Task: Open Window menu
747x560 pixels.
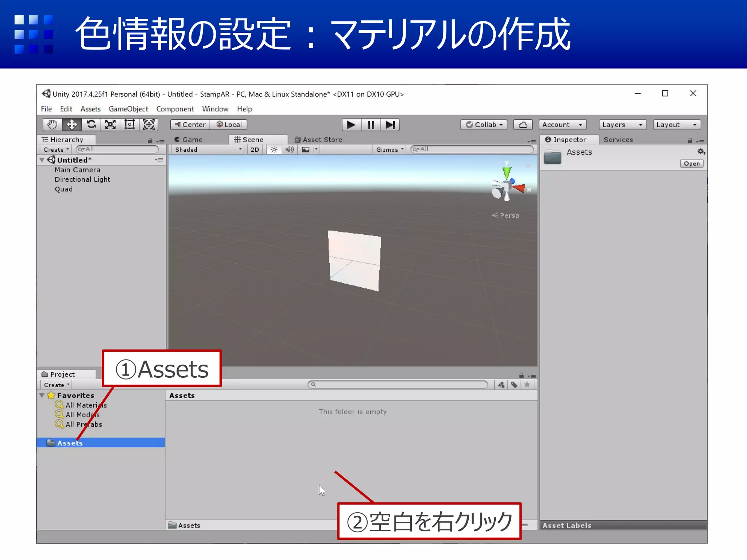Action: (215, 109)
